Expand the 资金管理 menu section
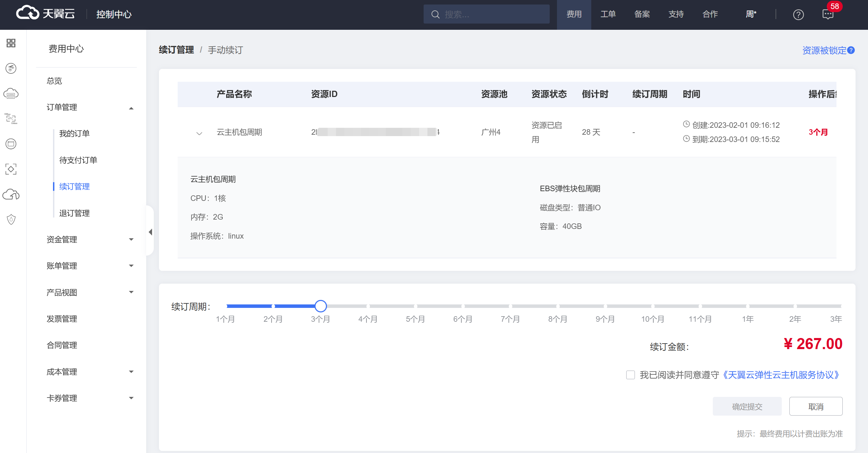 (131, 239)
